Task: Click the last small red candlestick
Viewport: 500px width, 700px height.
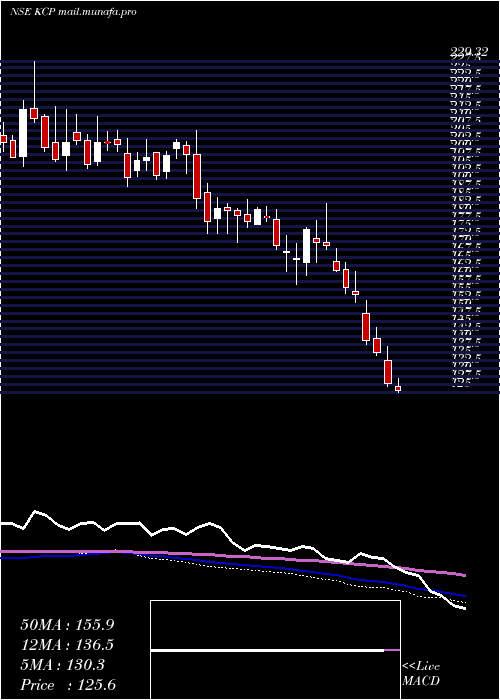Action: point(398,388)
